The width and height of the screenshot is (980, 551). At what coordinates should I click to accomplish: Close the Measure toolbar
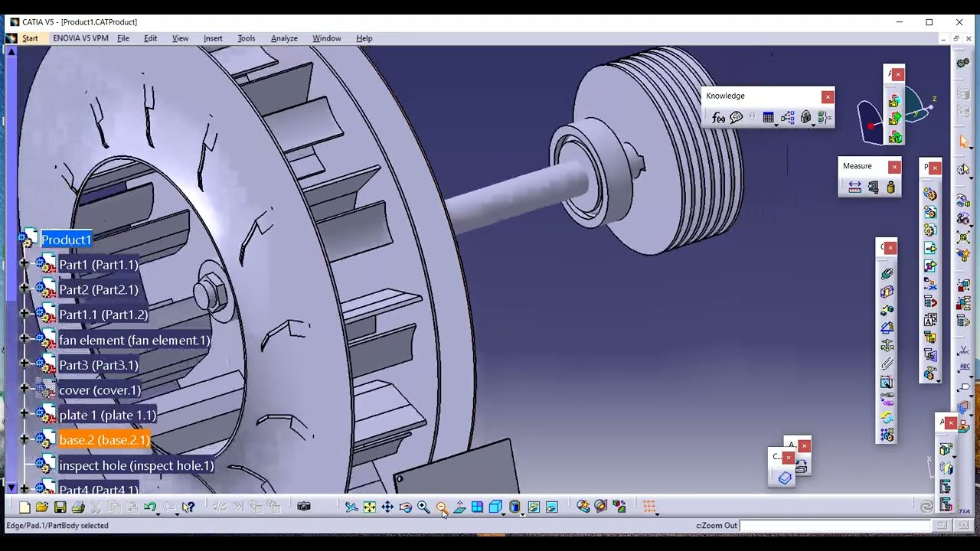tap(894, 167)
